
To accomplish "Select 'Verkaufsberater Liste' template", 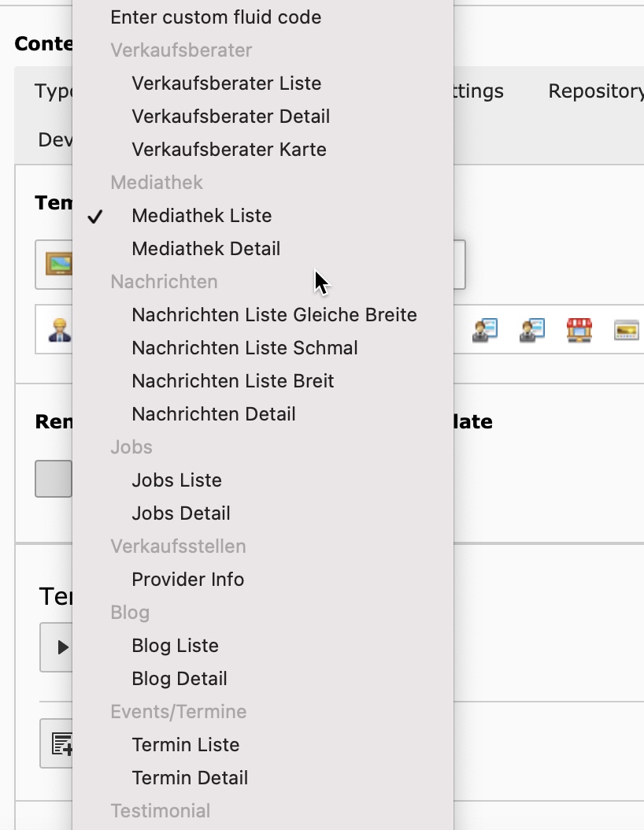I will click(x=263, y=83).
